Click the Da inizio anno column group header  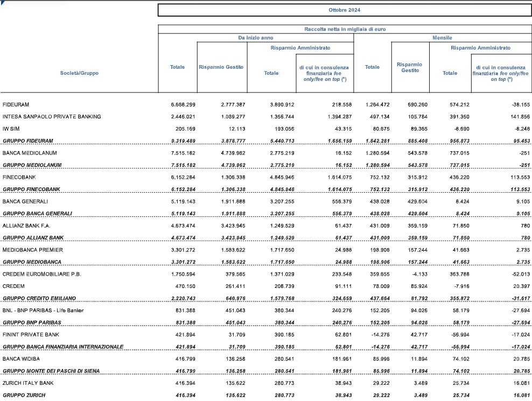pos(255,38)
